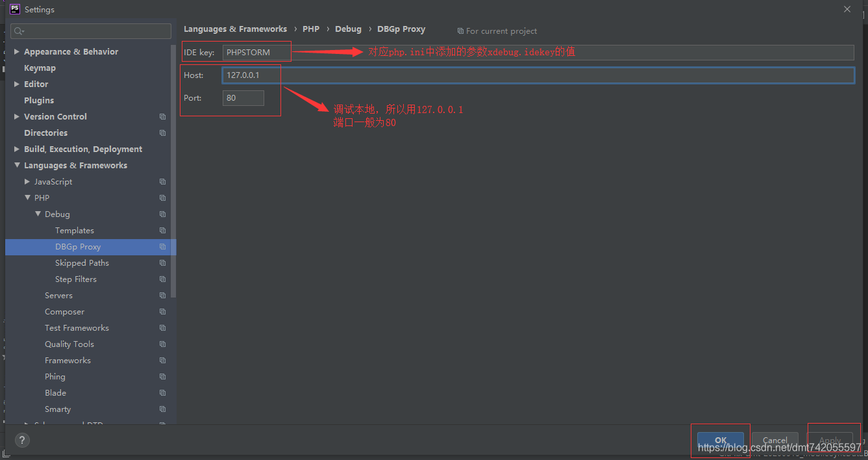Click the IDE key input field

[538, 52]
